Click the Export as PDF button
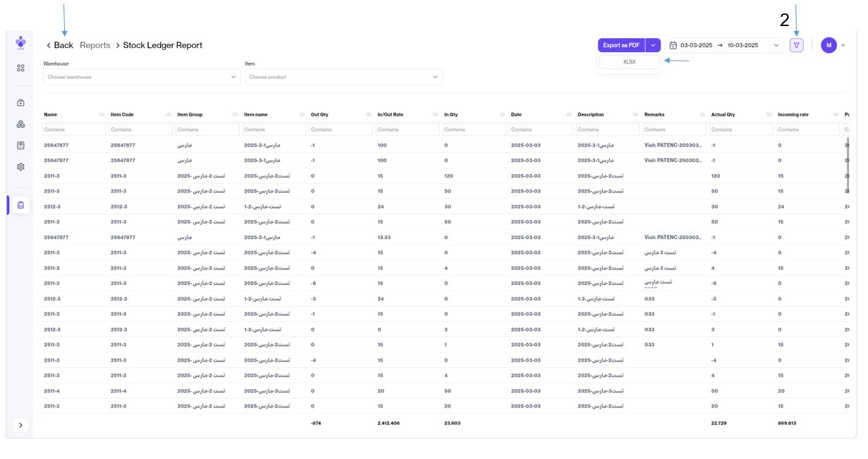The width and height of the screenshot is (868, 459). (x=621, y=45)
